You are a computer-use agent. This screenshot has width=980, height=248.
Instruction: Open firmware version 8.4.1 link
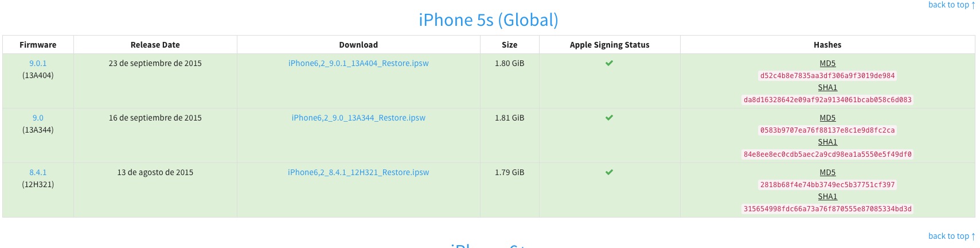click(38, 172)
